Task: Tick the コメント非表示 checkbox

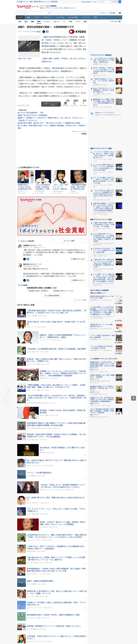Action: pos(75,300)
